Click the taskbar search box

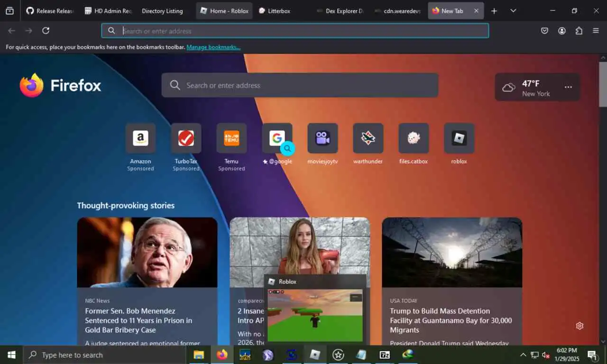click(x=104, y=355)
